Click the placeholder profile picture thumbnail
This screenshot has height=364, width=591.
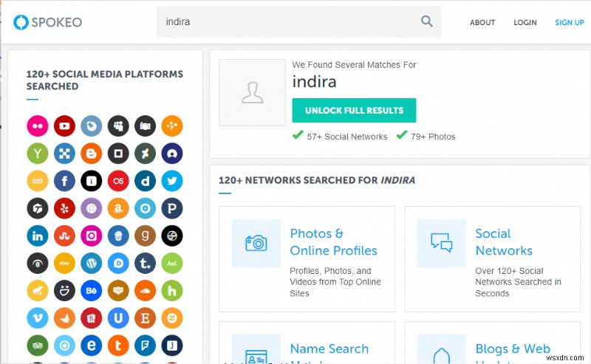click(x=252, y=92)
